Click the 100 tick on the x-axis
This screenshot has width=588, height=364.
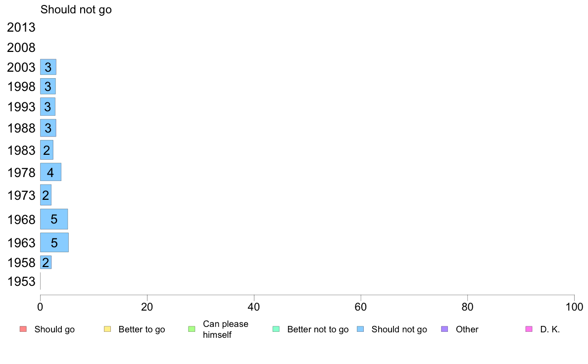tap(574, 307)
